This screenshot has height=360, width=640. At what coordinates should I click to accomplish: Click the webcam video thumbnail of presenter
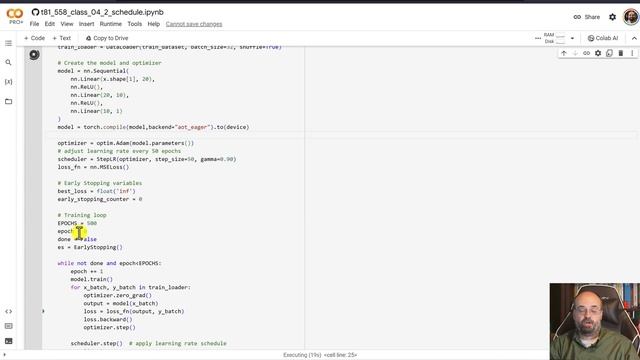pyautogui.click(x=595, y=322)
